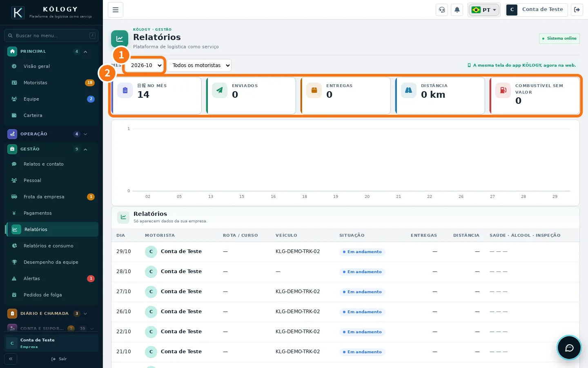Open the month dropdown 2026-10

pos(145,65)
